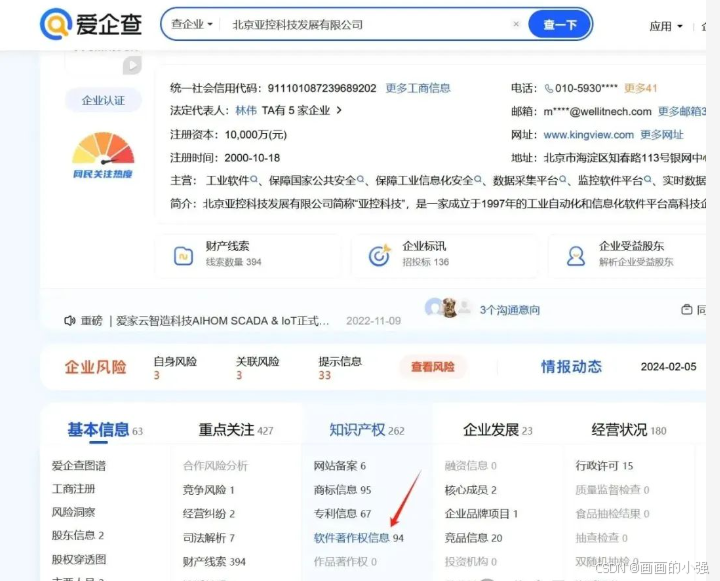Open 经营纠纷 2 entry

coord(208,513)
